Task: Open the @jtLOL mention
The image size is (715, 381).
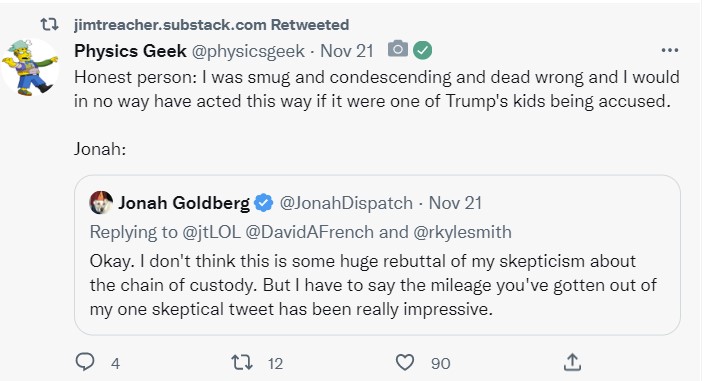Action: point(211,232)
